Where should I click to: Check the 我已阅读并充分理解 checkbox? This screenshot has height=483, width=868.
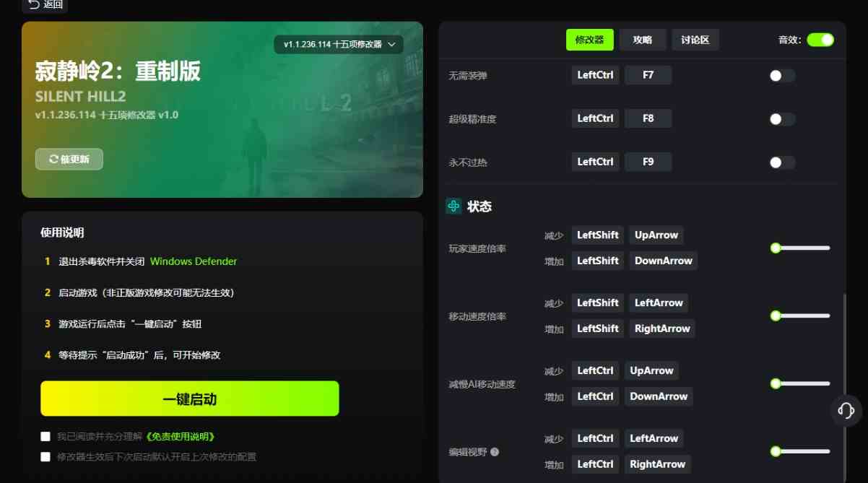[x=45, y=437]
